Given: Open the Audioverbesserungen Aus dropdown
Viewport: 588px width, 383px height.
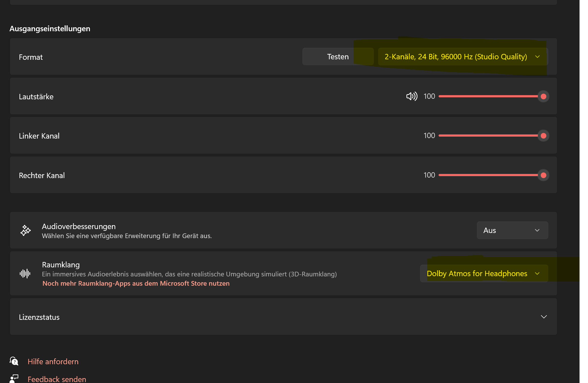Looking at the screenshot, I should pyautogui.click(x=512, y=230).
